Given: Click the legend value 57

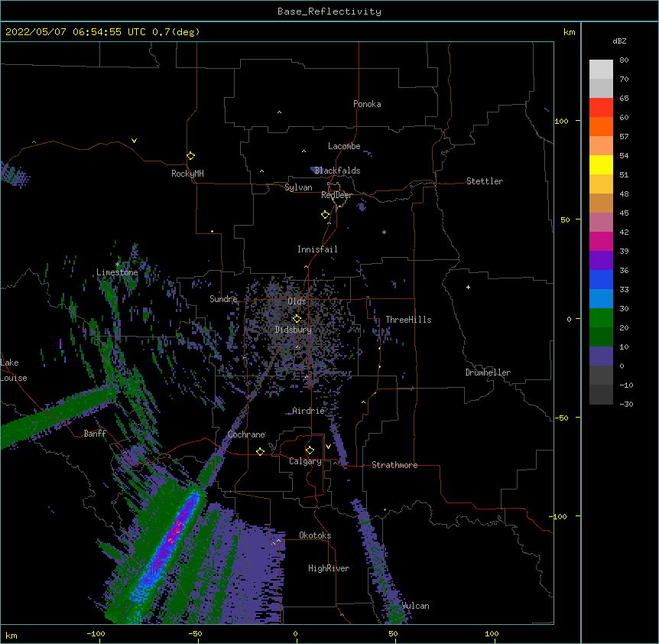Looking at the screenshot, I should [x=624, y=137].
